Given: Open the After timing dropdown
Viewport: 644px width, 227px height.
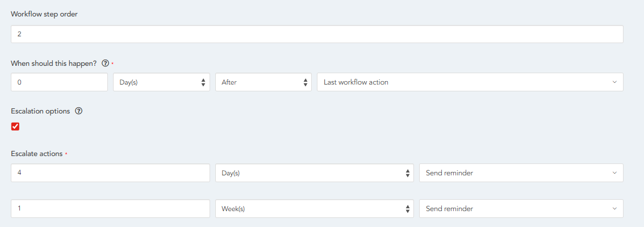Looking at the screenshot, I should (262, 82).
